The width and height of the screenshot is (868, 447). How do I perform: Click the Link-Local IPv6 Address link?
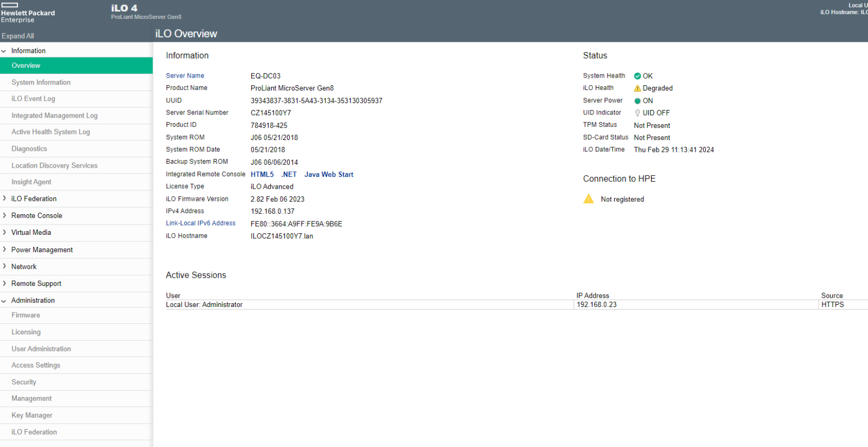tap(201, 224)
